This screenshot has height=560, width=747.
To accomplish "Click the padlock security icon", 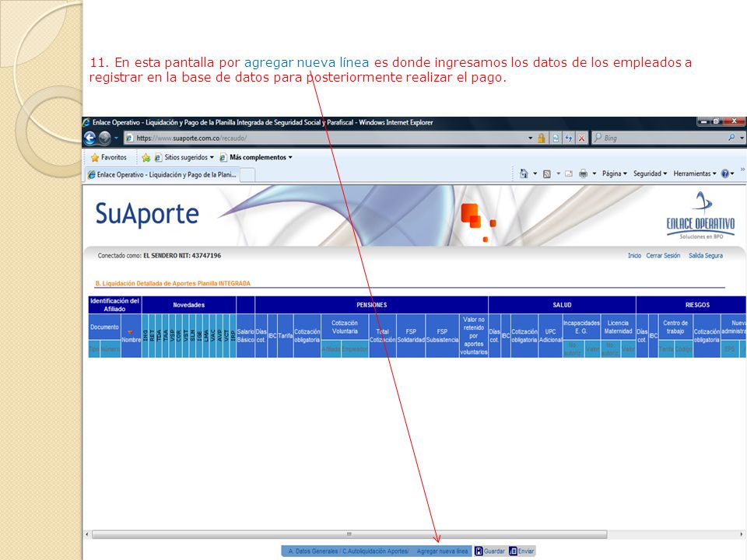I will [542, 138].
